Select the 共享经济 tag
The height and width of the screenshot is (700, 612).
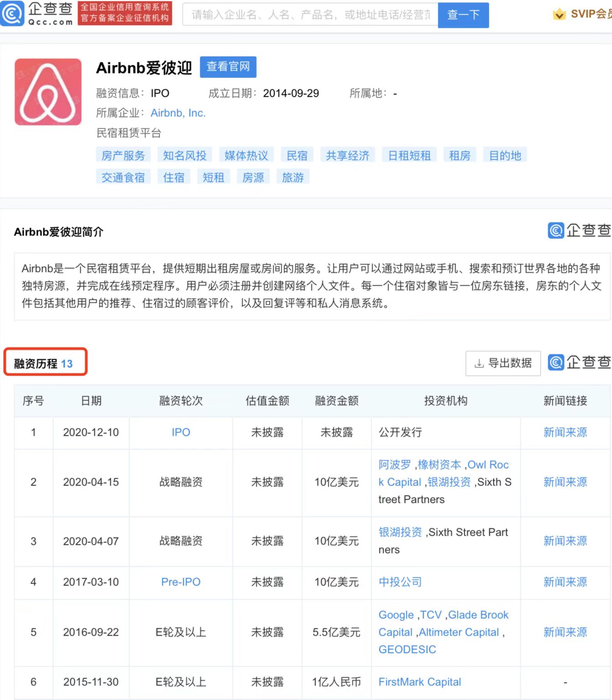pyautogui.click(x=347, y=156)
